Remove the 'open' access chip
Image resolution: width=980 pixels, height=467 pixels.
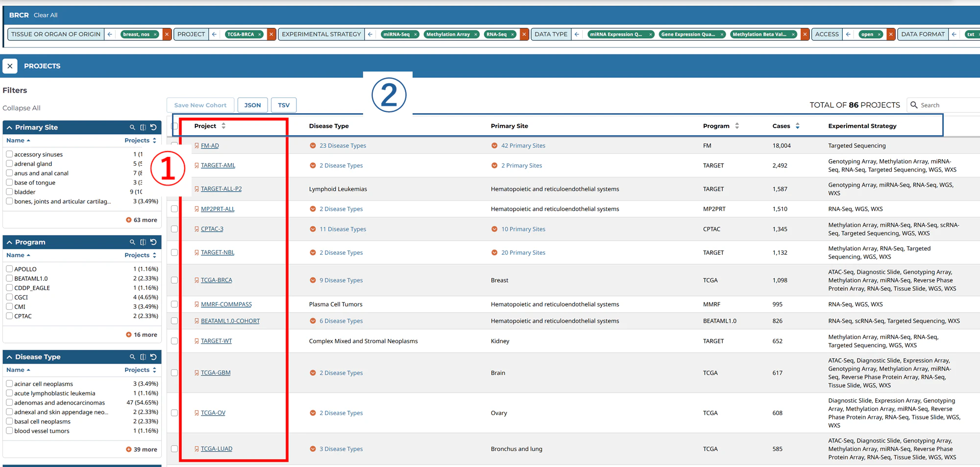pos(880,34)
